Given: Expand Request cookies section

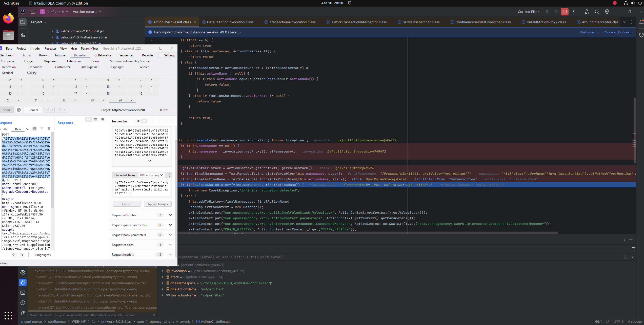Looking at the screenshot, I should 170,245.
